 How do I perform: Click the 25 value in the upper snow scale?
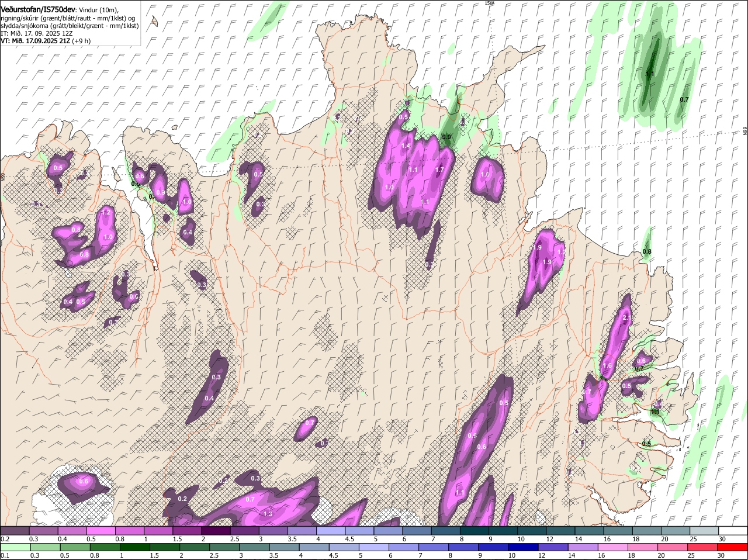coord(694,538)
